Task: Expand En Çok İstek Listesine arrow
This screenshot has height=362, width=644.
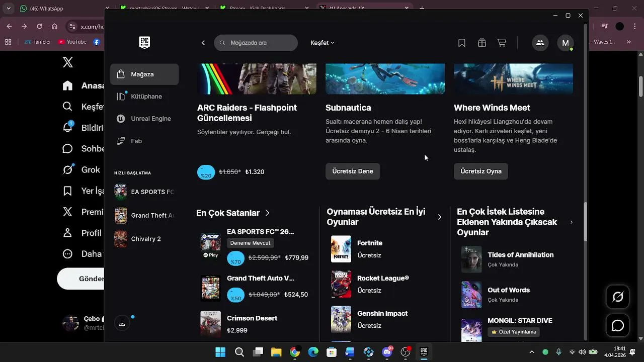Action: coord(571,222)
